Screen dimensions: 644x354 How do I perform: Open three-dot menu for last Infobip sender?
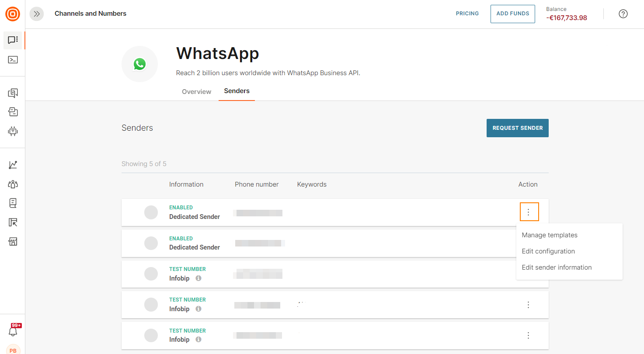528,336
